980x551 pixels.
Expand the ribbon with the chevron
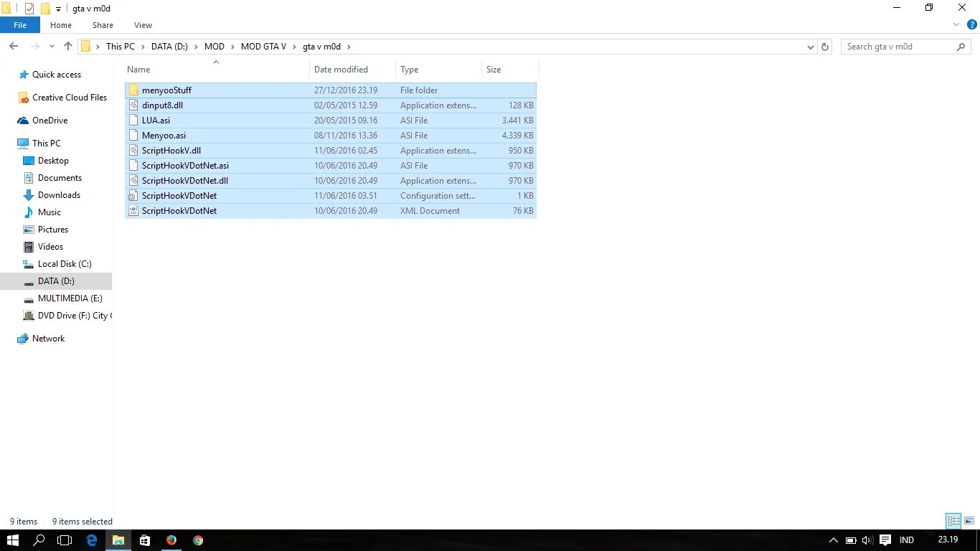(956, 25)
